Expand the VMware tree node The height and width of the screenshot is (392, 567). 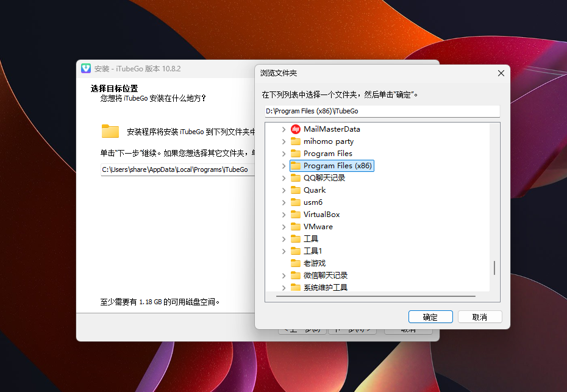[x=284, y=227]
